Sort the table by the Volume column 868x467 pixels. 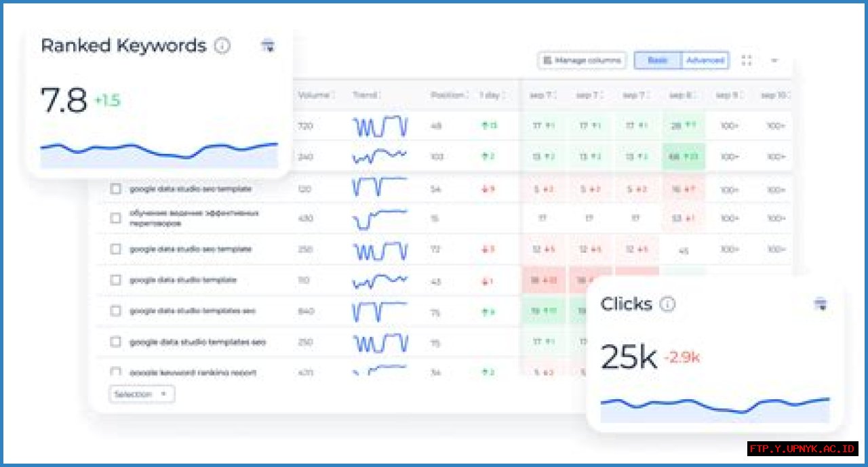coord(314,95)
